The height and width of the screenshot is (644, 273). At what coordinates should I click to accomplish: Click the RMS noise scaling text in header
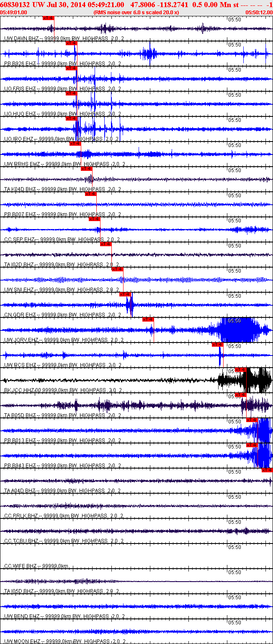(136, 13)
